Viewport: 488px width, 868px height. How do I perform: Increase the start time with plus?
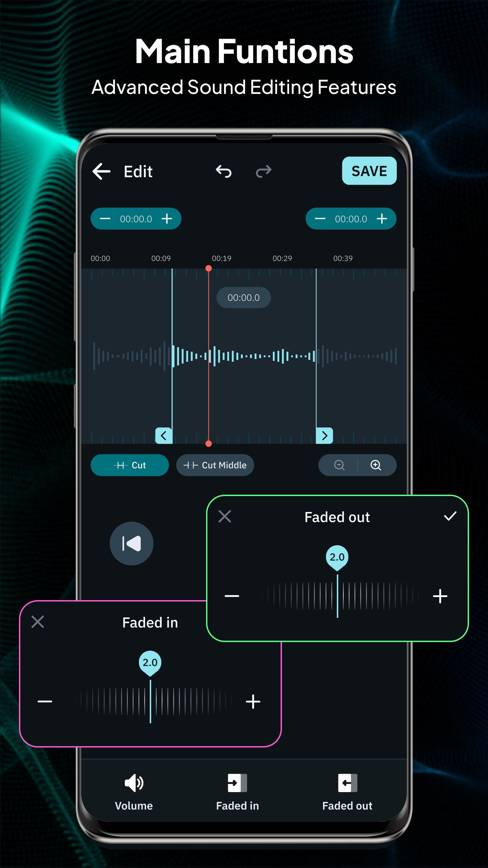pyautogui.click(x=167, y=219)
